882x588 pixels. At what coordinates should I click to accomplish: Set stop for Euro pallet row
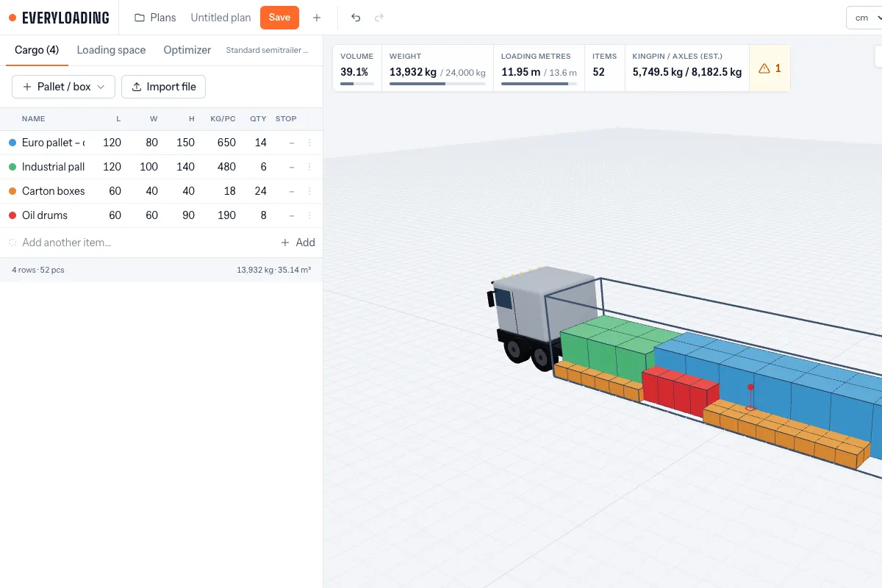pyautogui.click(x=292, y=143)
